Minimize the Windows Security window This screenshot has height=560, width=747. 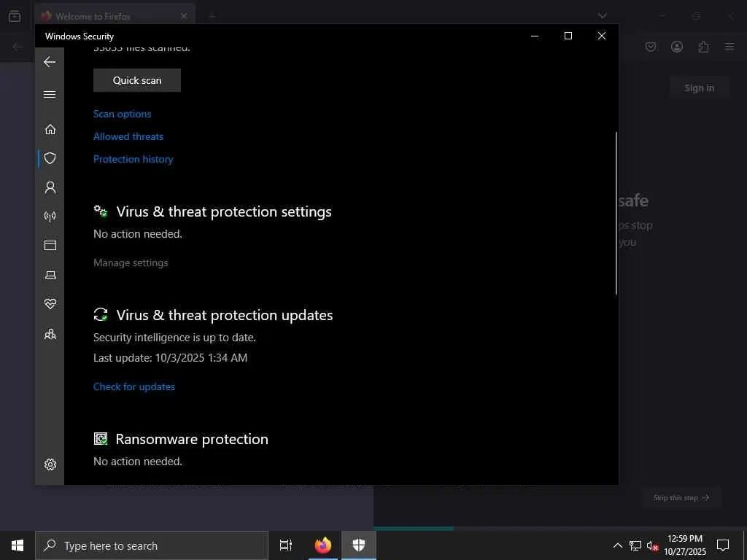pyautogui.click(x=535, y=36)
